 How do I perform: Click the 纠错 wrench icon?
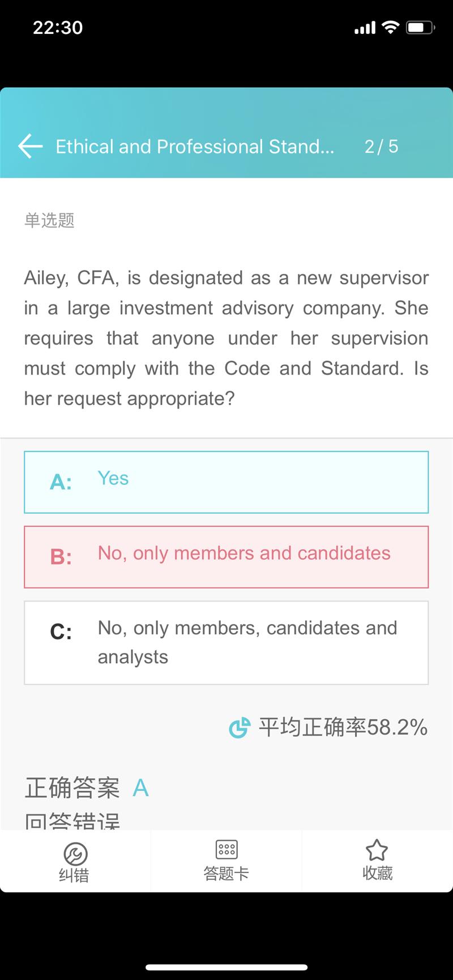[75, 854]
